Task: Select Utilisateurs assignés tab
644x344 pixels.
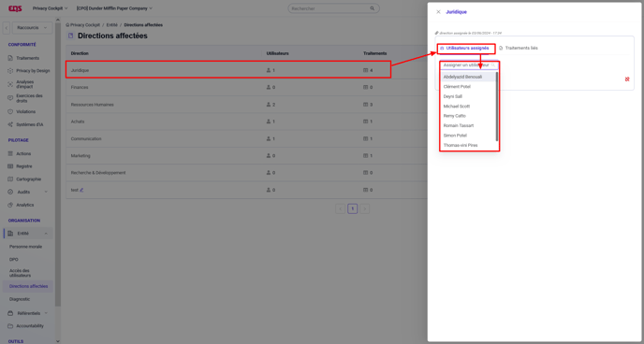Action: click(x=464, y=48)
